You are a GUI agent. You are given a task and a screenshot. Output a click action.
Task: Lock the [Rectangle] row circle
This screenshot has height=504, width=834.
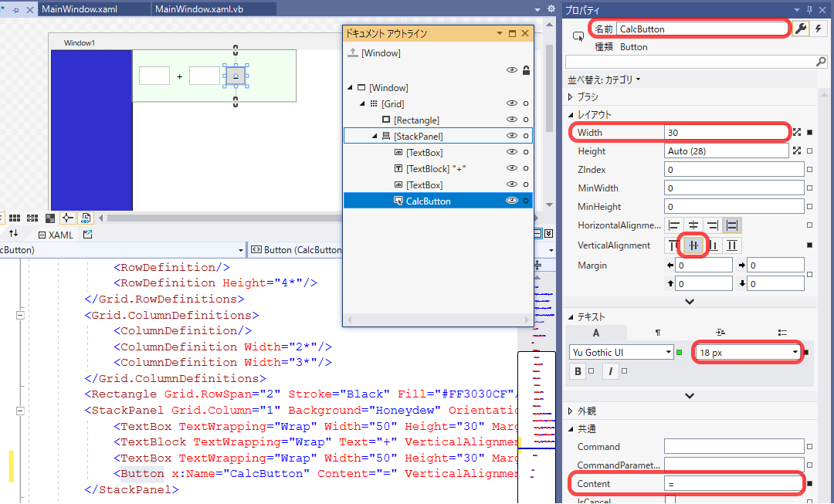tap(526, 120)
